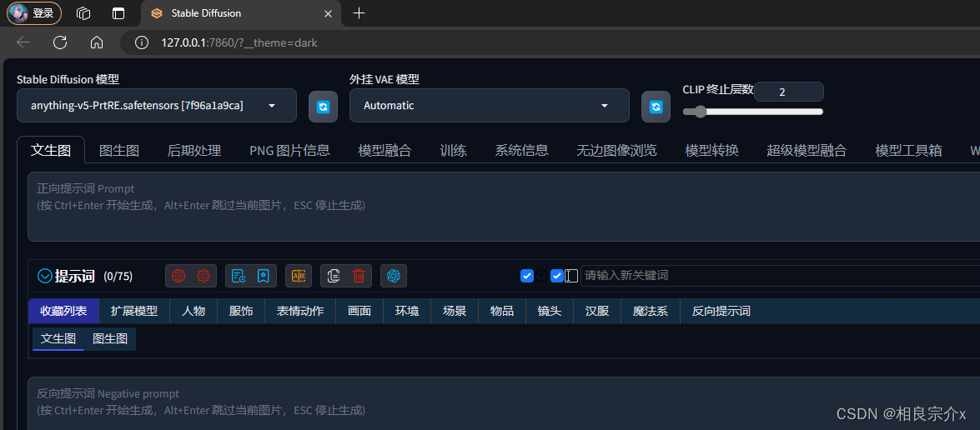The image size is (980, 430).
Task: Select the 物品 keyword category
Action: coord(502,311)
